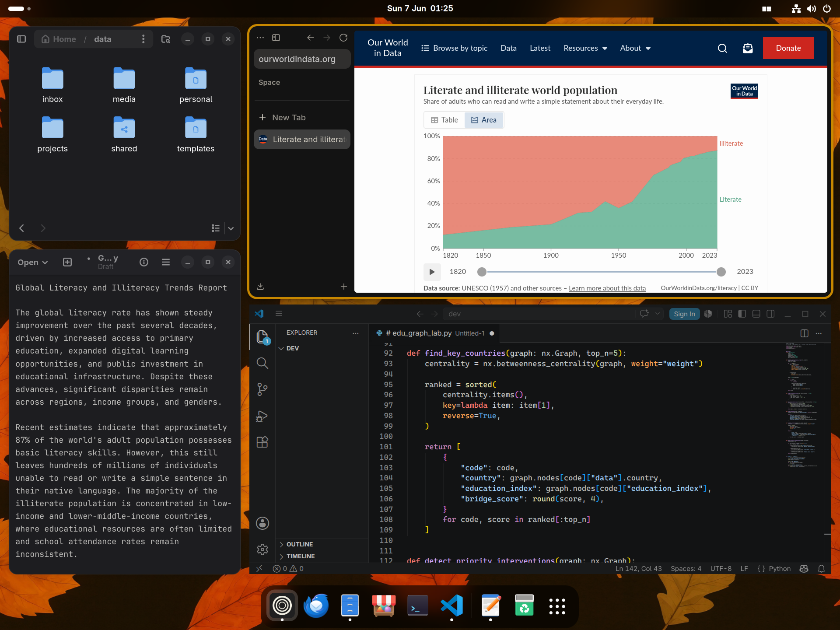Open the browser three-dot menu
Viewport: 840px width, 630px height.
[260, 38]
